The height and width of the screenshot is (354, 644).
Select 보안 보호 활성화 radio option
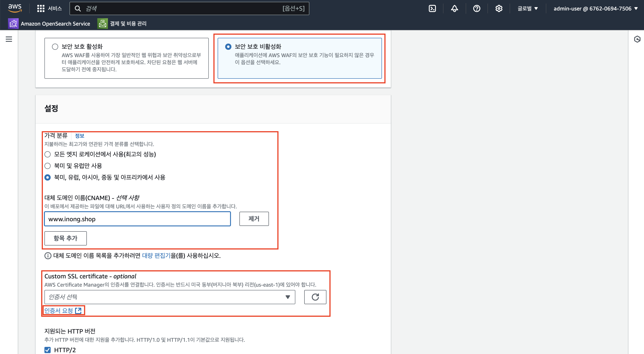[x=55, y=46]
